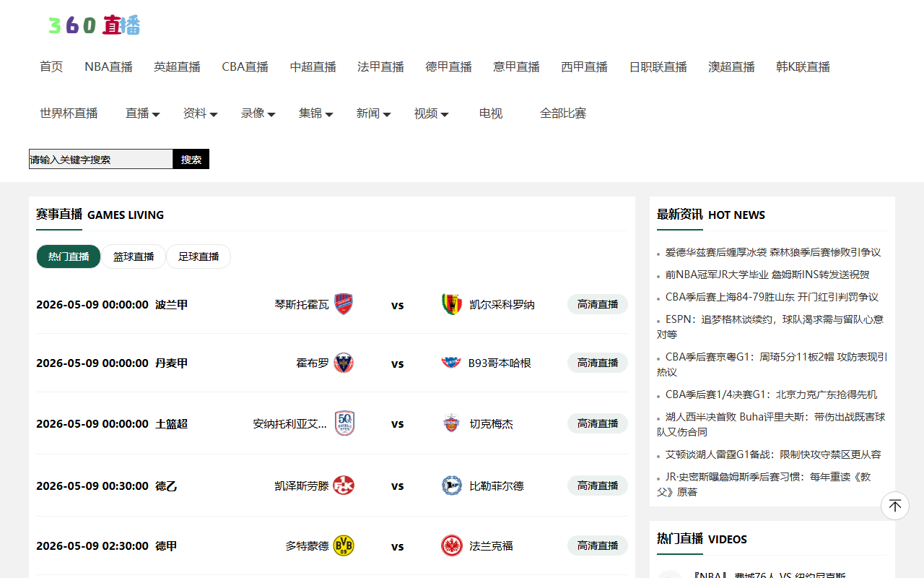924x578 pixels.
Task: Click the 360直播 site logo
Action: point(94,25)
